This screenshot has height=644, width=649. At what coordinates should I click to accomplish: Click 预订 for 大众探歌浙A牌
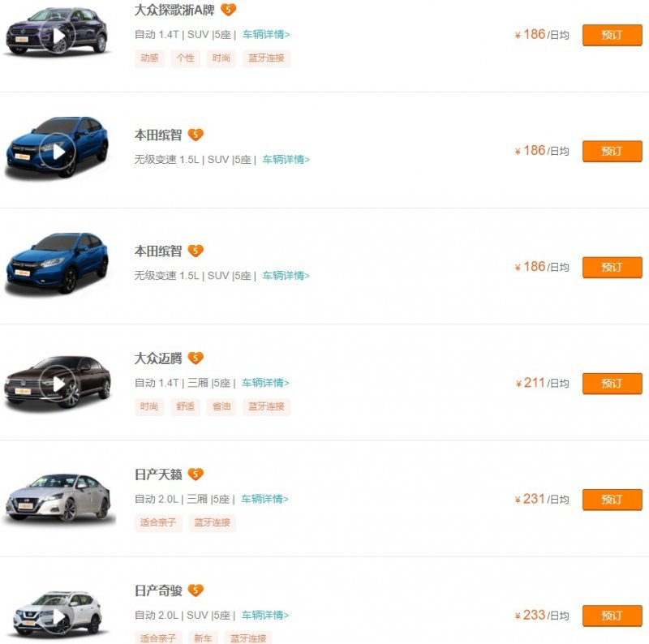click(612, 36)
